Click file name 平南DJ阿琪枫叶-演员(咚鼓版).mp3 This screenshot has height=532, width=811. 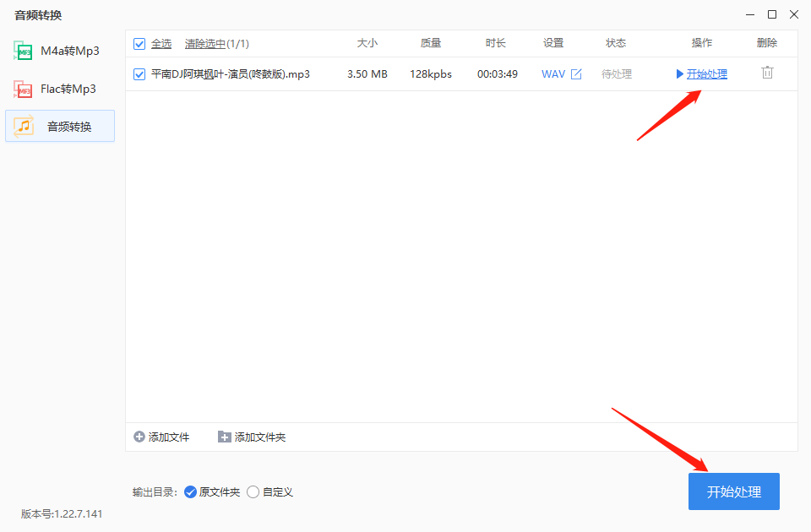[230, 74]
